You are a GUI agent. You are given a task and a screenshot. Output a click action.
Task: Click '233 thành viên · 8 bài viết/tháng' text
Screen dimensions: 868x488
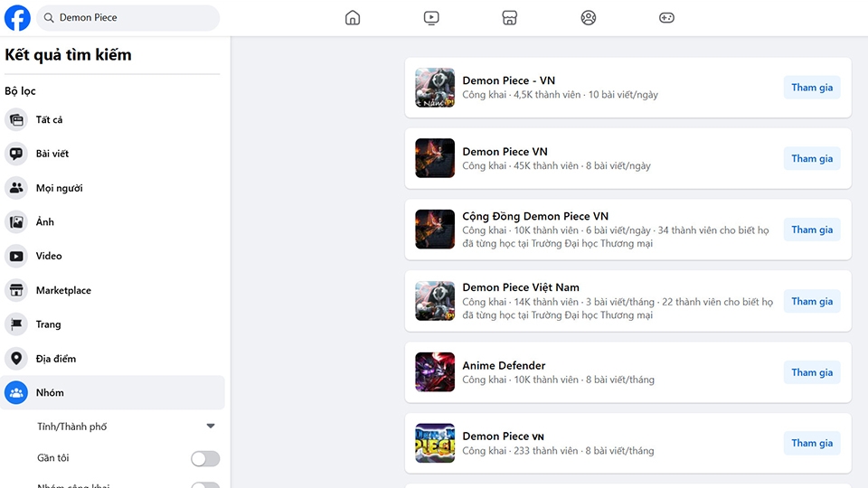click(x=583, y=450)
